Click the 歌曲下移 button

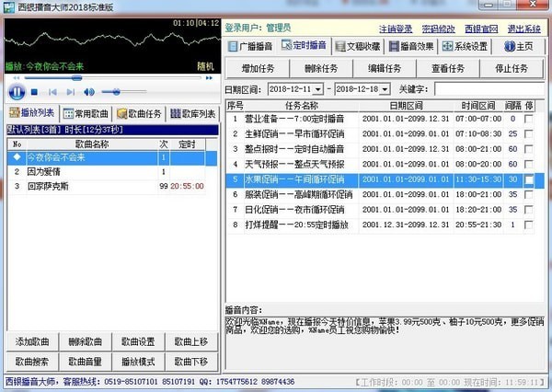pos(191,362)
